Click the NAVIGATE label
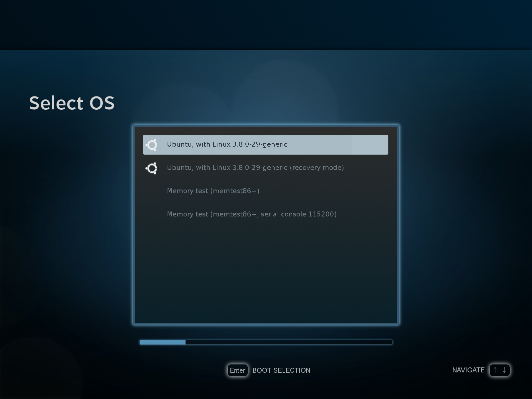 468,370
